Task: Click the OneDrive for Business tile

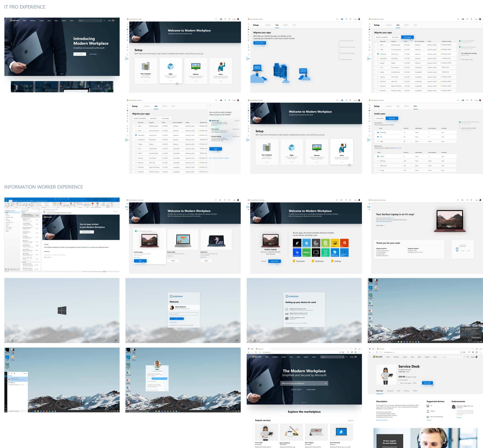Action: click(x=344, y=252)
